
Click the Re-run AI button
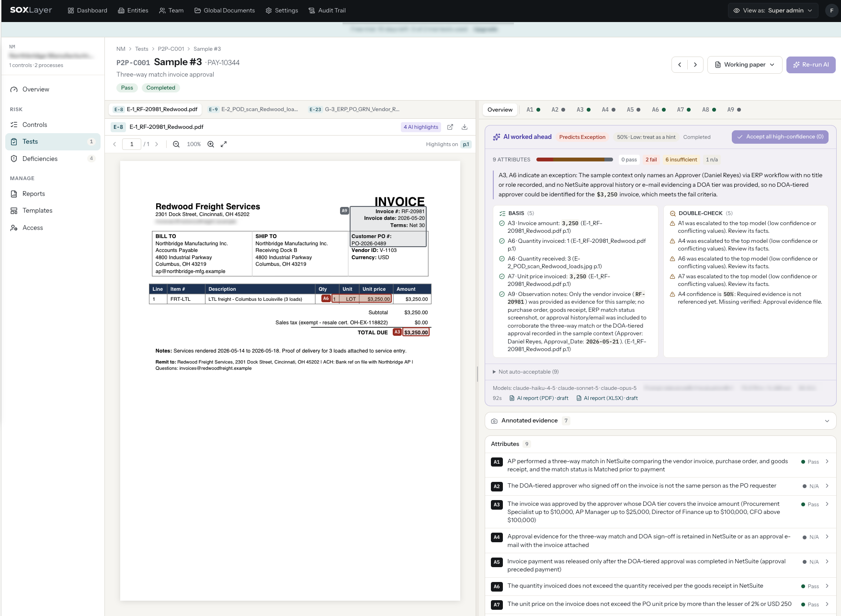tap(811, 65)
